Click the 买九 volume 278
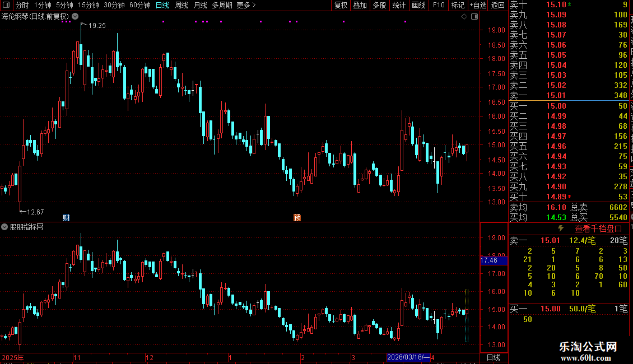The width and height of the screenshot is (633, 364). 621,186
